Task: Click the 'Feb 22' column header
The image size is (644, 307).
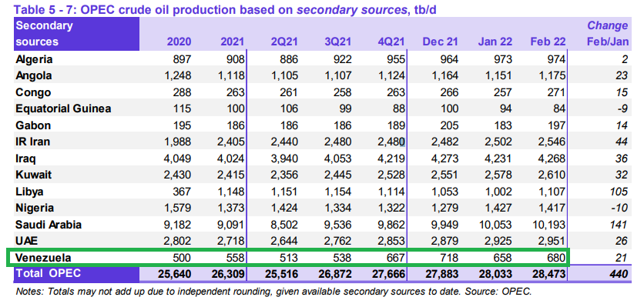Action: pos(548,42)
